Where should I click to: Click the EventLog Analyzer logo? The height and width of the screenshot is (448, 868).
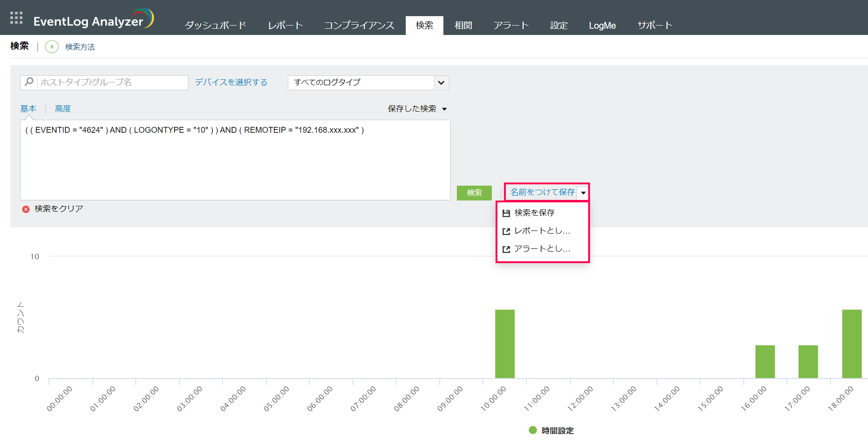(x=93, y=20)
